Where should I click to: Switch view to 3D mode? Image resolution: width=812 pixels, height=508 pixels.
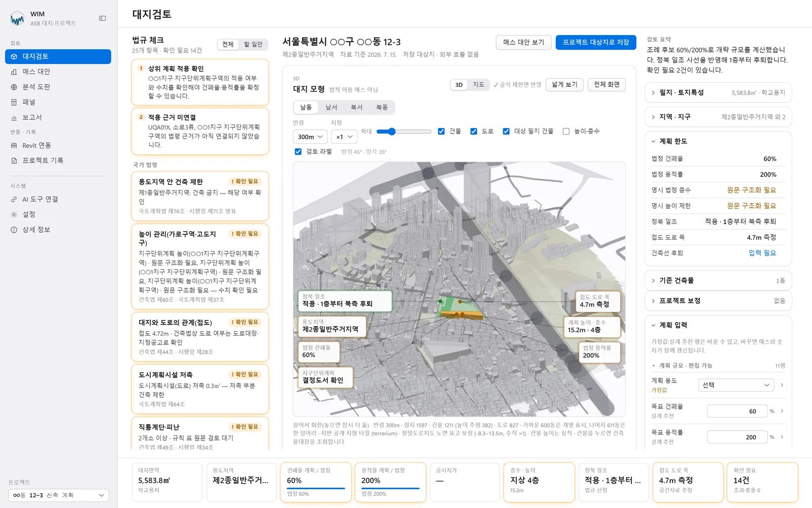(x=459, y=85)
